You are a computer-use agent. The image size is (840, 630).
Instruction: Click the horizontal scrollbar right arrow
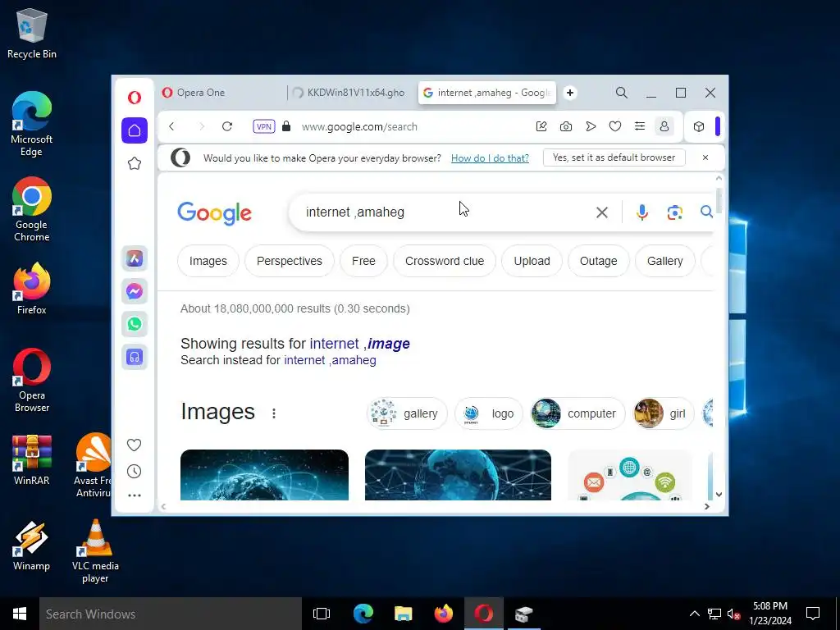[706, 506]
